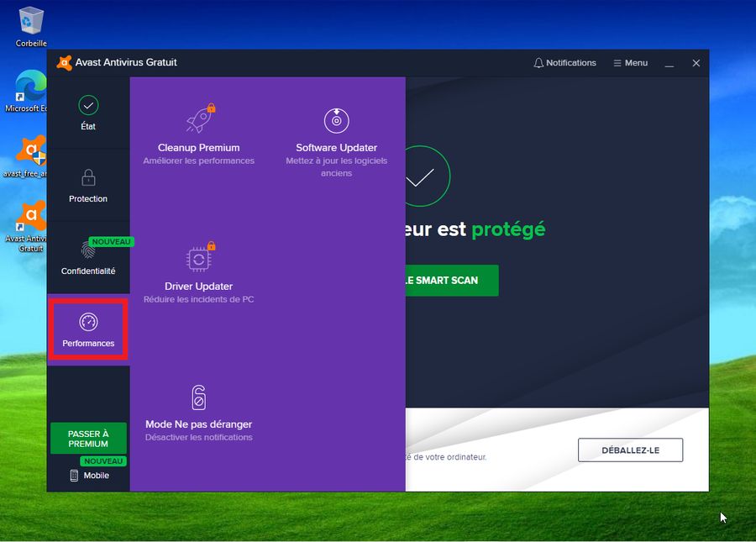756x542 pixels.
Task: Click the NOUVEAU badge on Confidentialité
Action: (x=112, y=241)
